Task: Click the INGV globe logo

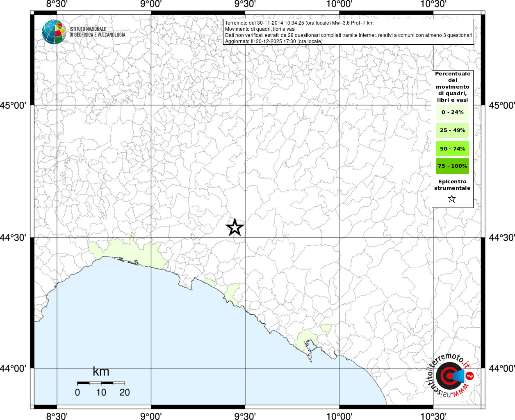Action: point(54,32)
